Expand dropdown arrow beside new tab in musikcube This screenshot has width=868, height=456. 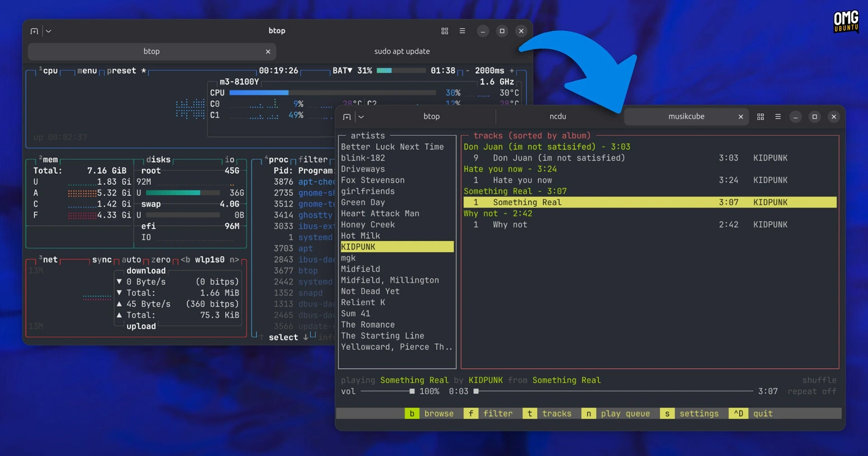(361, 117)
